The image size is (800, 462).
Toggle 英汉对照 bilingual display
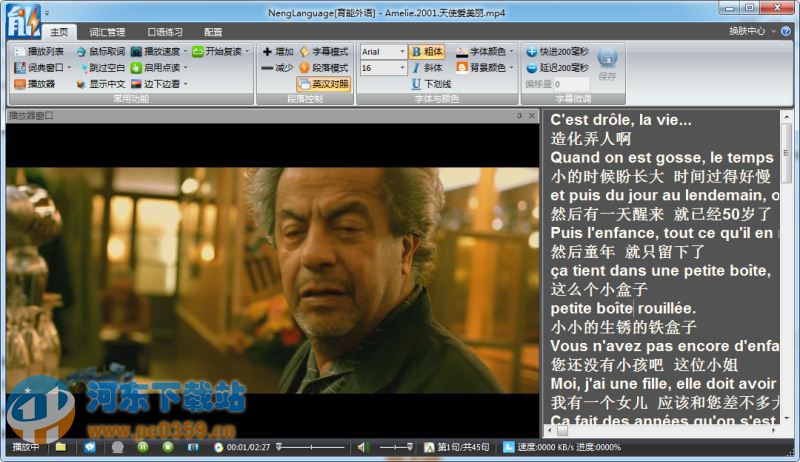click(x=324, y=84)
